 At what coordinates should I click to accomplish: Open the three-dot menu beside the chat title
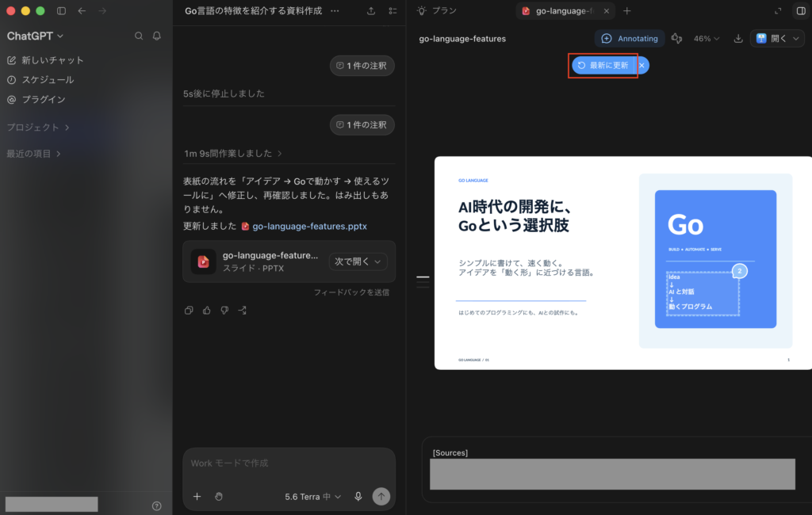pyautogui.click(x=335, y=11)
